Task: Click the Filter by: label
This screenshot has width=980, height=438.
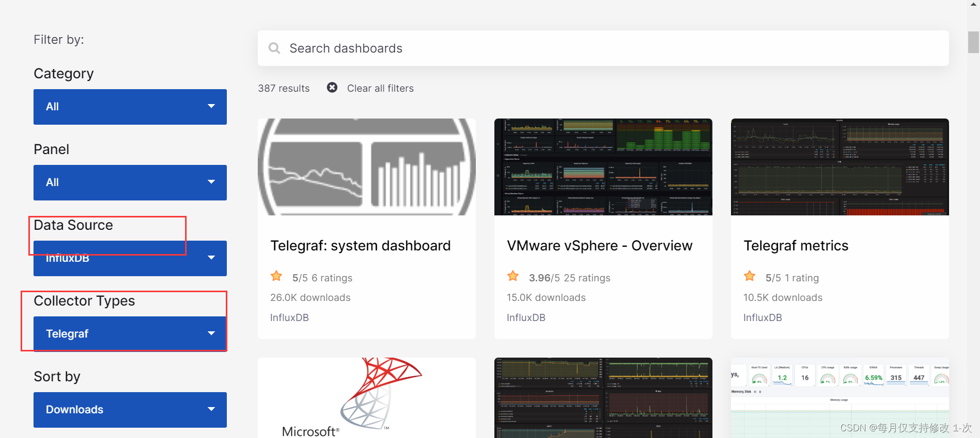Action: [x=59, y=40]
